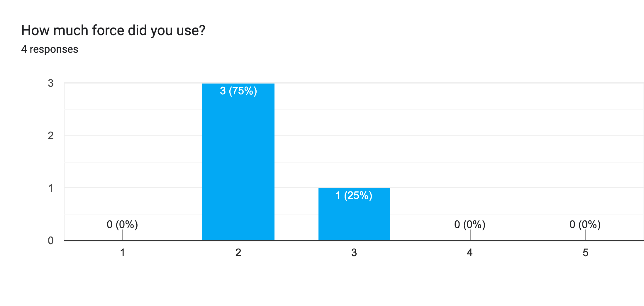
Task: Click the "1 (25%)" bar label
Action: 354,195
